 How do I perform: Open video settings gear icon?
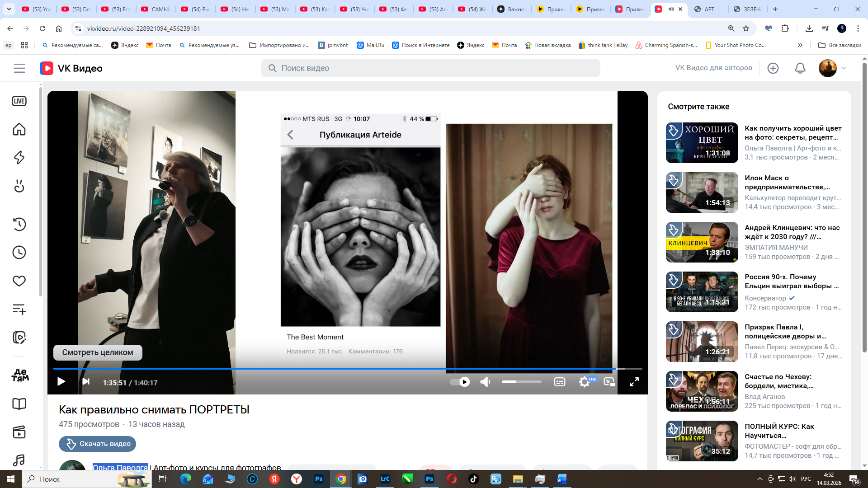point(584,382)
